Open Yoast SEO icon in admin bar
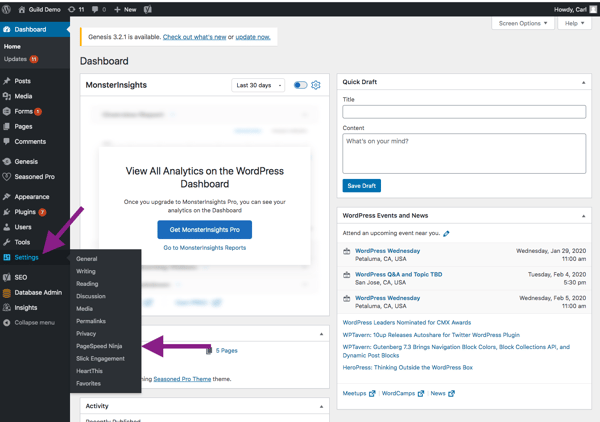Image resolution: width=600 pixels, height=422 pixels. (x=148, y=10)
